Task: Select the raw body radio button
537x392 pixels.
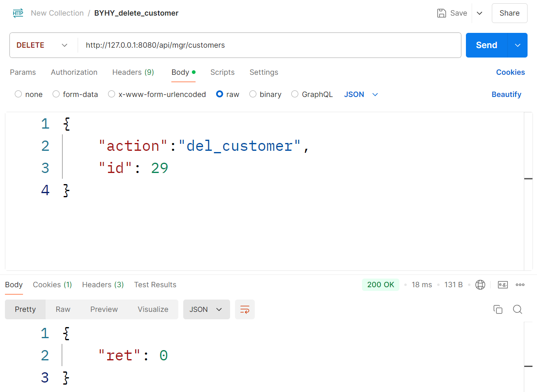Action: tap(219, 94)
